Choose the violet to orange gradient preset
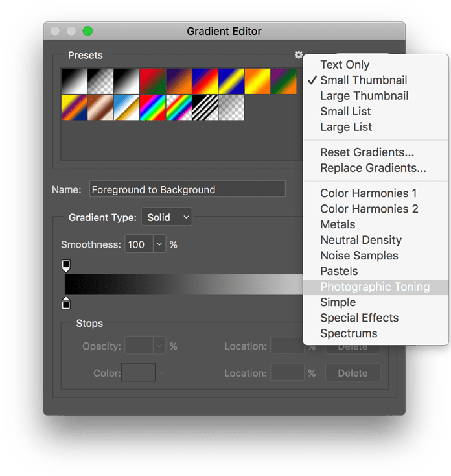The height and width of the screenshot is (476, 451). pos(179,81)
